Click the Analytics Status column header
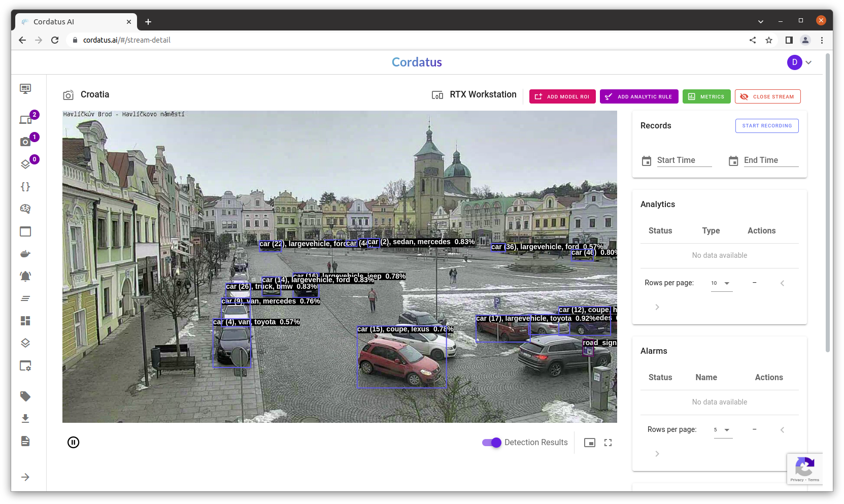844x504 pixels. point(660,231)
